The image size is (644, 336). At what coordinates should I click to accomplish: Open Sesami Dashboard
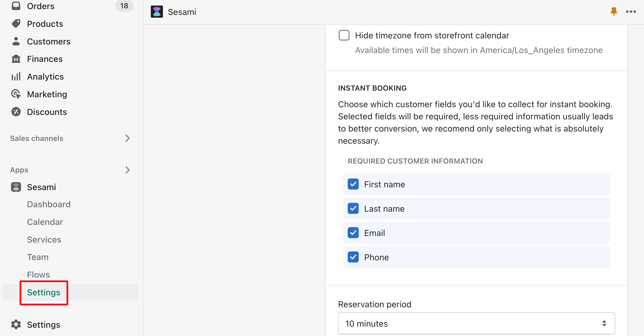49,204
